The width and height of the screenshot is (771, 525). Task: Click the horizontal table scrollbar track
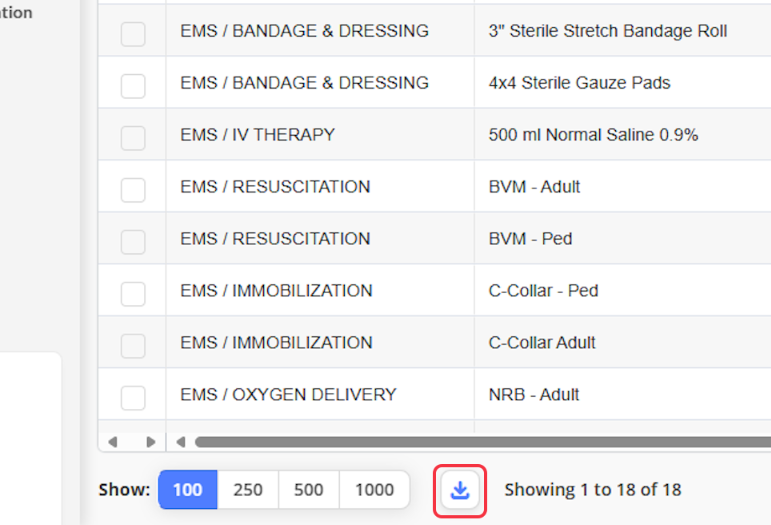pyautogui.click(x=480, y=441)
